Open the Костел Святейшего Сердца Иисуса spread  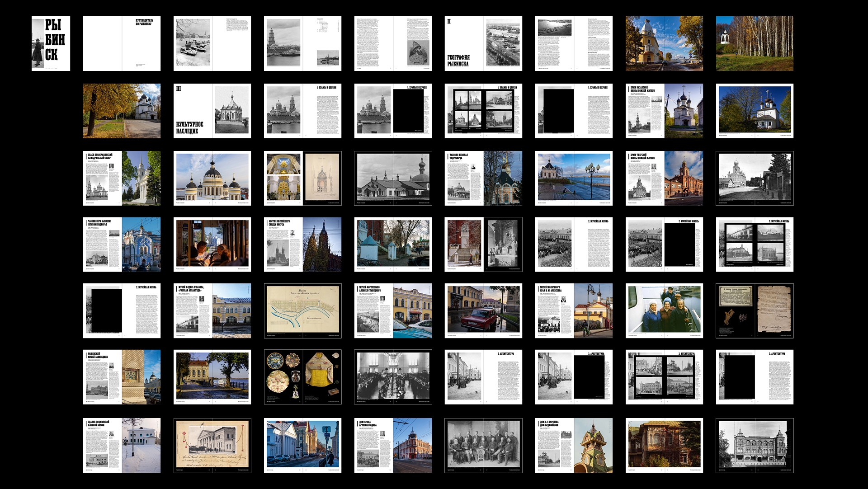click(302, 244)
